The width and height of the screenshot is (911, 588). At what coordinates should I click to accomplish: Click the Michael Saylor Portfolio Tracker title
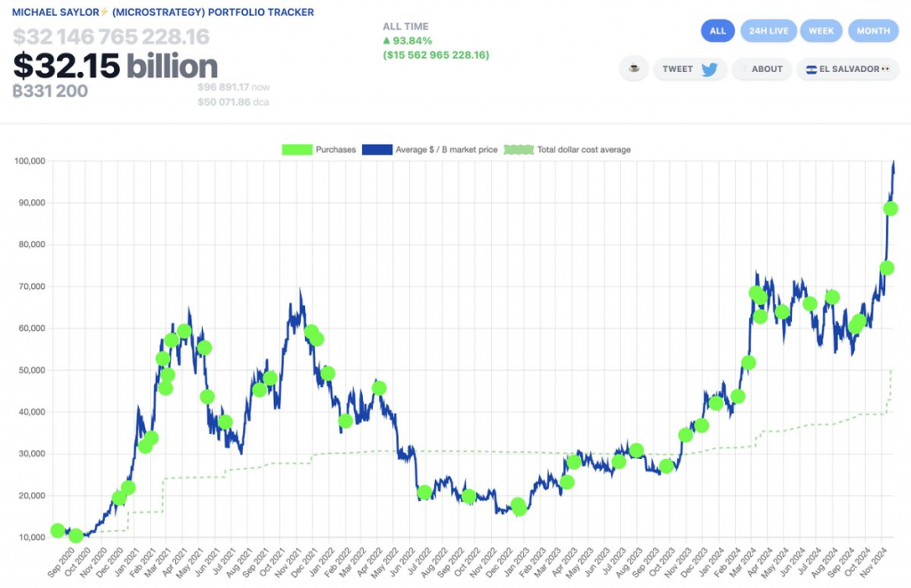[x=163, y=12]
